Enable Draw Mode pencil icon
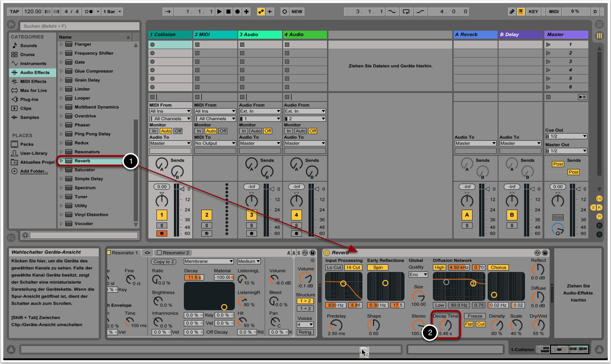611x364 pixels. [x=512, y=11]
